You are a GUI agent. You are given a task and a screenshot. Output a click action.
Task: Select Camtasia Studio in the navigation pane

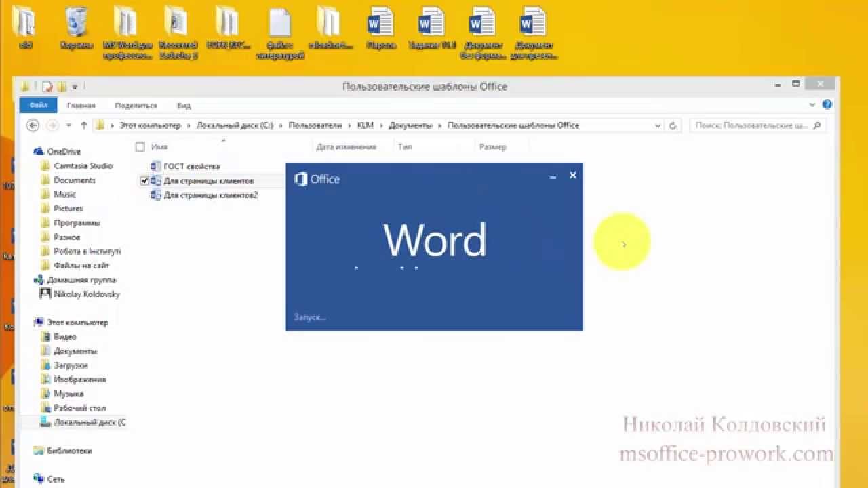pos(83,166)
